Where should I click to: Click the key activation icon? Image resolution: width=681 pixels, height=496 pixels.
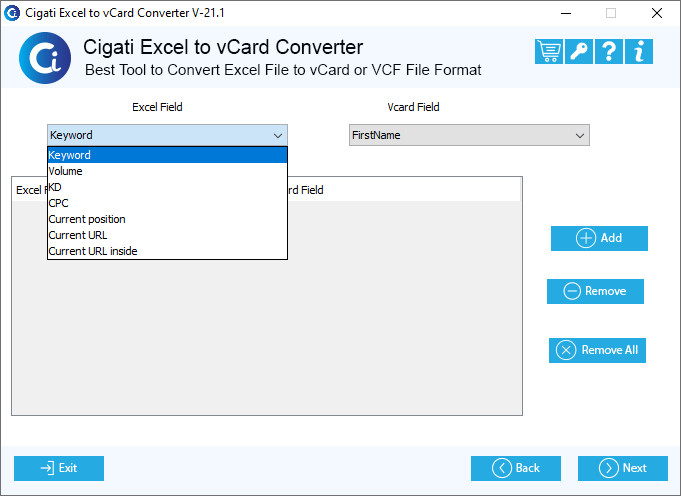pos(579,52)
